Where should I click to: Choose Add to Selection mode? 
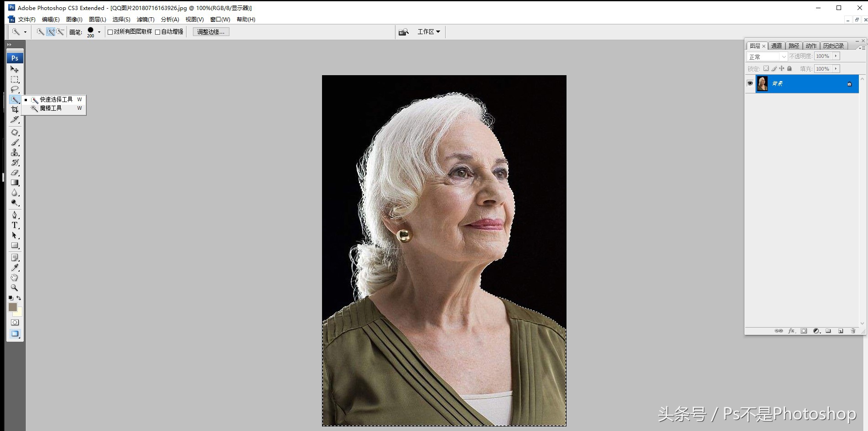pyautogui.click(x=50, y=32)
